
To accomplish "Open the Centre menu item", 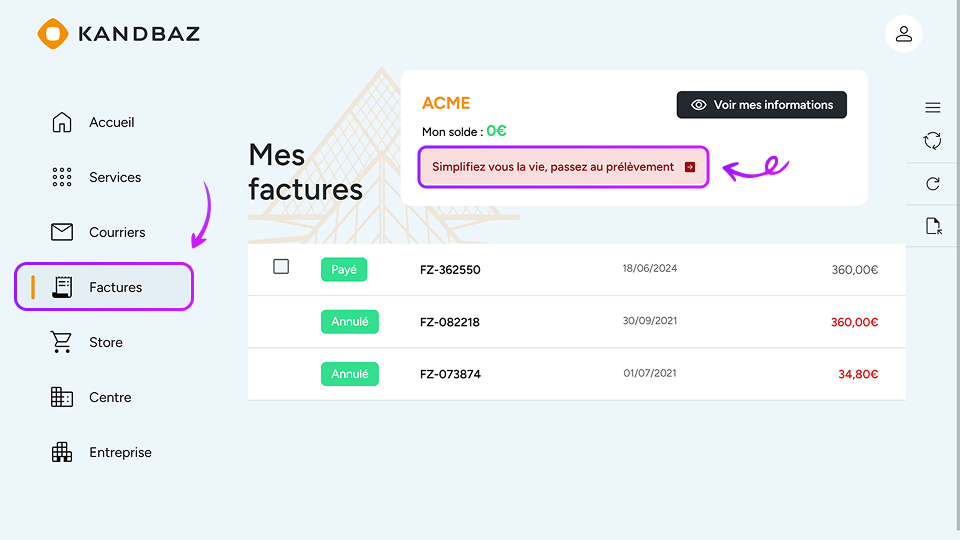I will click(109, 397).
